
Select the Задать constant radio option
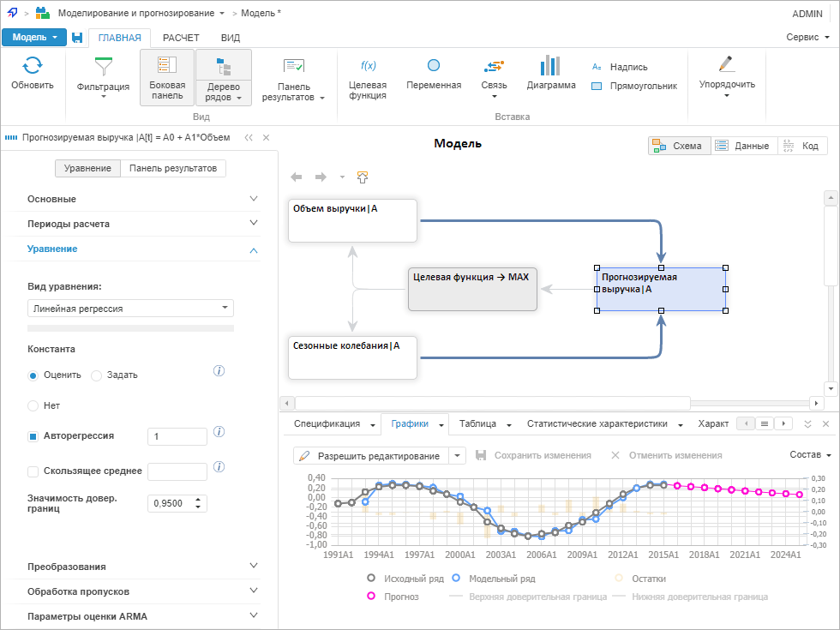pyautogui.click(x=97, y=375)
